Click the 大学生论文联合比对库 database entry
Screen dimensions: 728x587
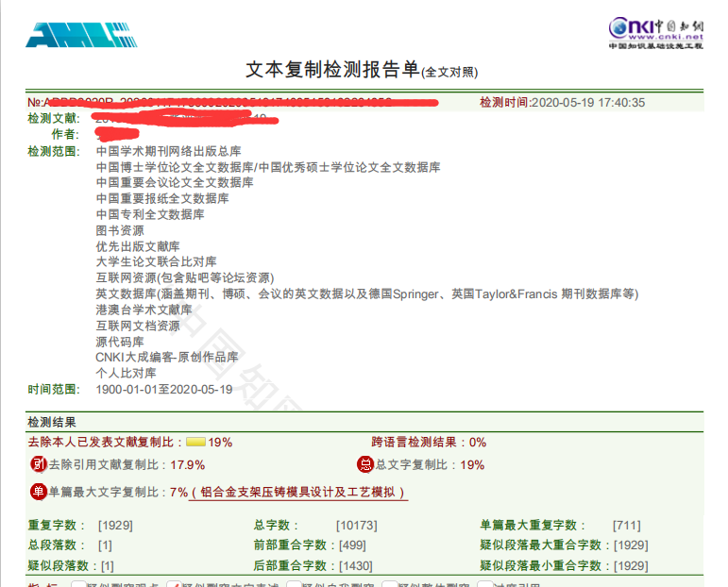pos(156,261)
